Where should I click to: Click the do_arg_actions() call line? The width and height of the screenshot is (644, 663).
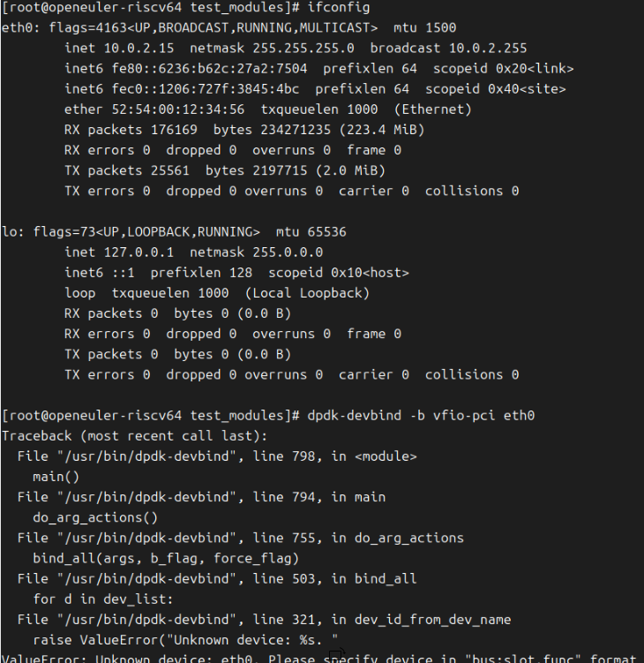tap(95, 517)
